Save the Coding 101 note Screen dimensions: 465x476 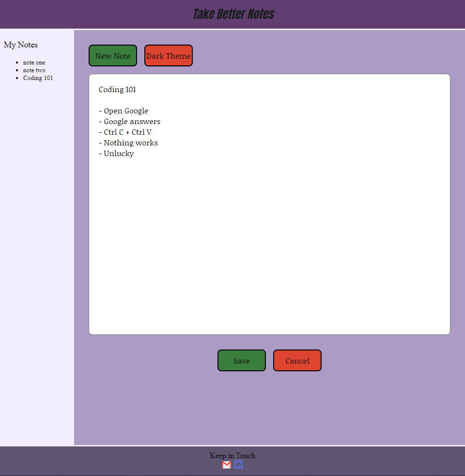pyautogui.click(x=241, y=360)
